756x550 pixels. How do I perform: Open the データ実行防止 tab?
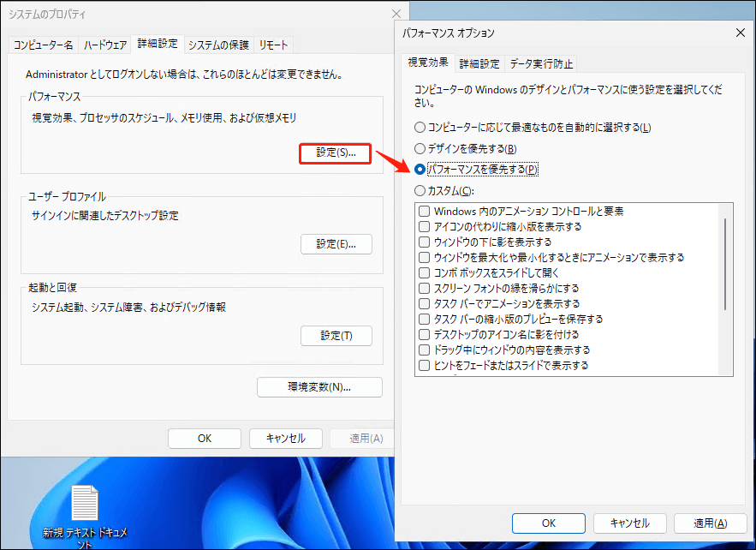(541, 63)
